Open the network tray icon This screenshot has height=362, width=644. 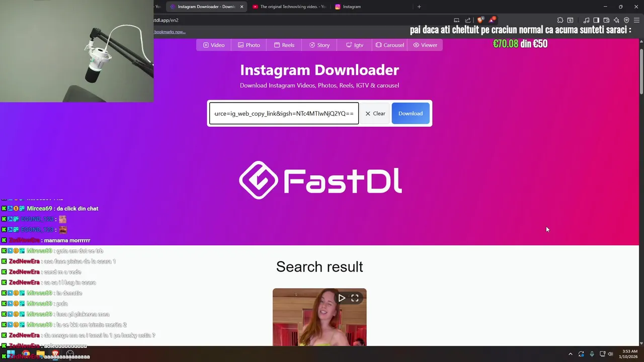pyautogui.click(x=602, y=354)
